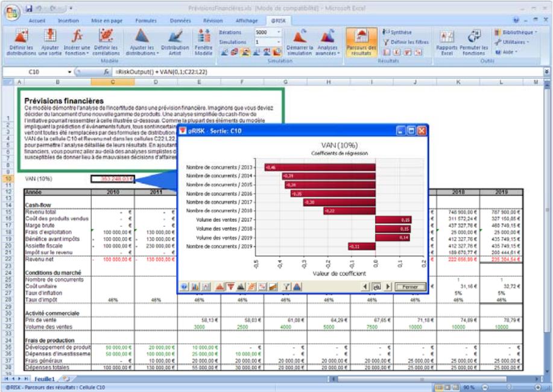Image resolution: width=553 pixels, height=392 pixels.
Task: Launch Distribution Artist tool
Action: (x=174, y=40)
